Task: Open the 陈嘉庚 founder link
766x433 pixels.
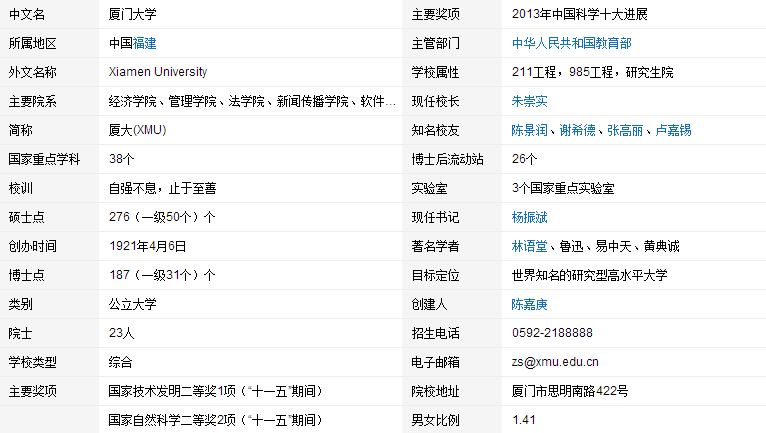Action: (x=529, y=304)
